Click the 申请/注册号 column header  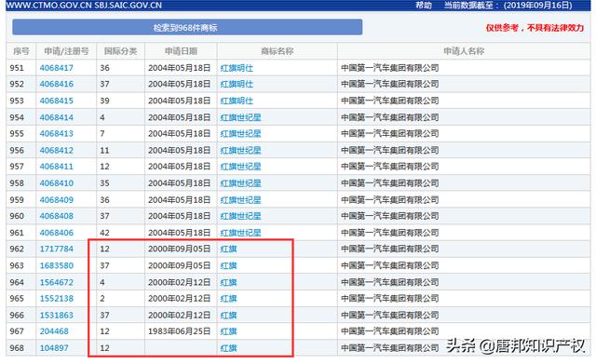pyautogui.click(x=66, y=51)
